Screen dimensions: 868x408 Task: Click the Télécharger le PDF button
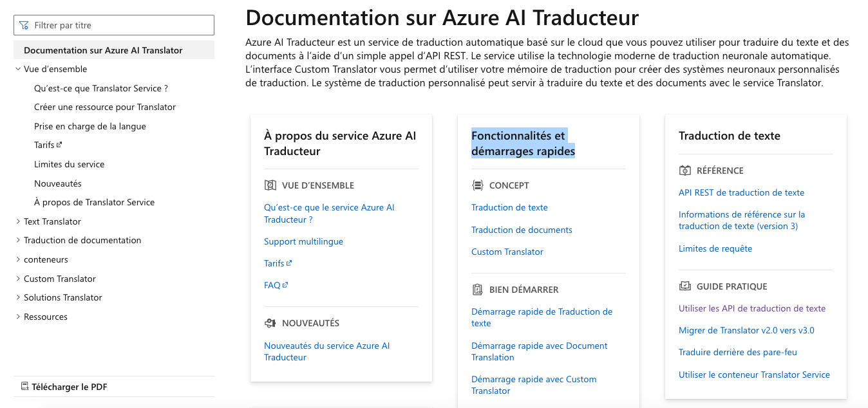coord(70,387)
